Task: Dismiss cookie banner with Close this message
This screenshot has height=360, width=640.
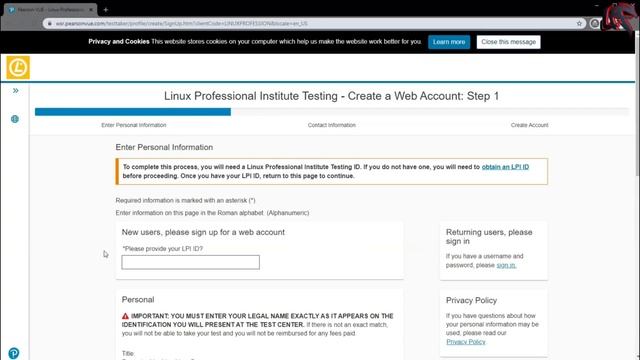Action: coord(509,42)
